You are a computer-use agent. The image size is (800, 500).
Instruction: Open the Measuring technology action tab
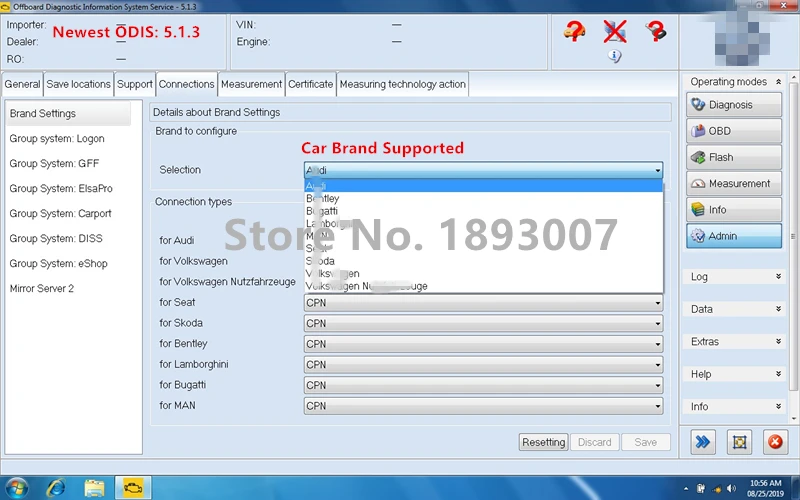pos(403,84)
